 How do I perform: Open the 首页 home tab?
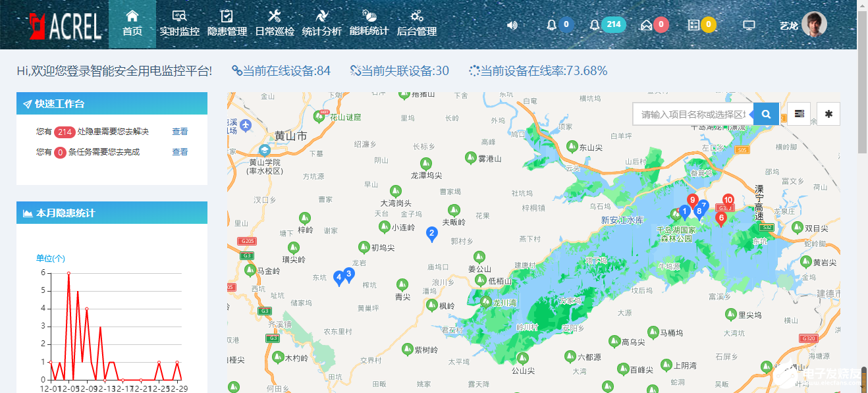132,24
